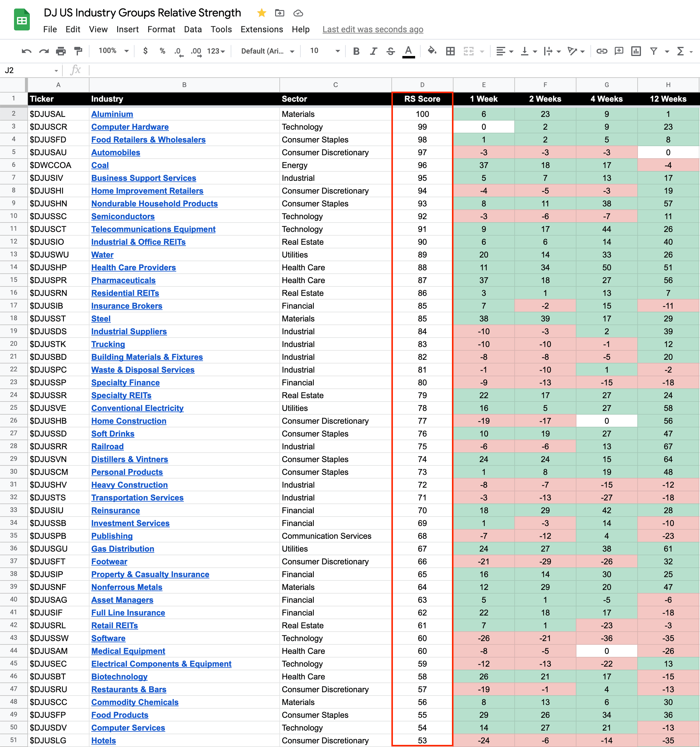Toggle Bold formatting

356,51
